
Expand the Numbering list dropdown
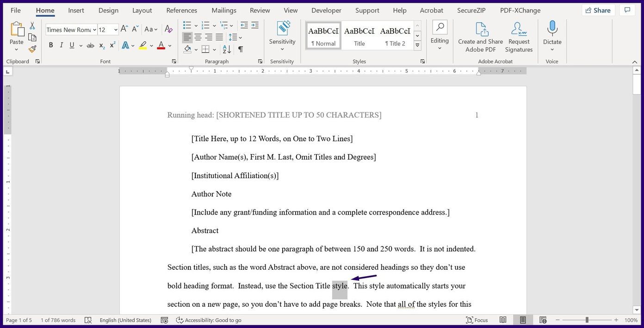[x=214, y=25]
